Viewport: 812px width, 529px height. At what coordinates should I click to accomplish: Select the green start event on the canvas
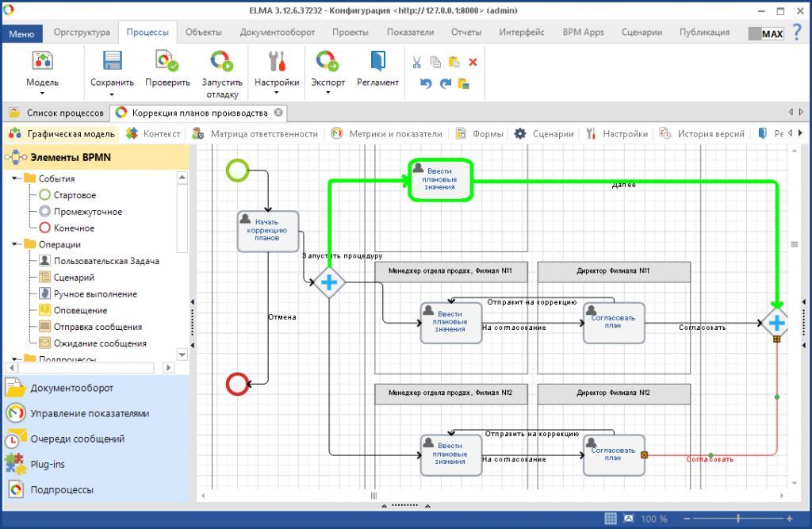(237, 171)
